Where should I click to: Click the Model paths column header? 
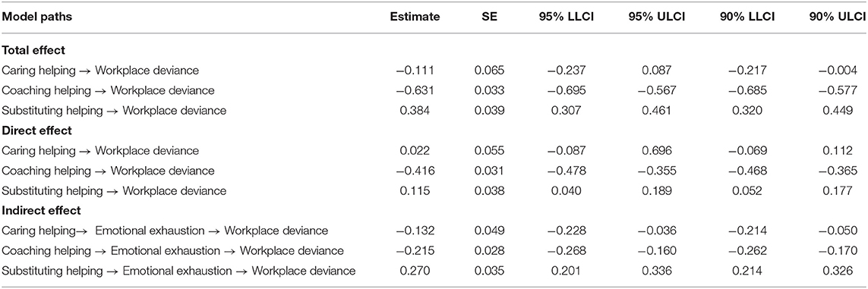pos(36,17)
